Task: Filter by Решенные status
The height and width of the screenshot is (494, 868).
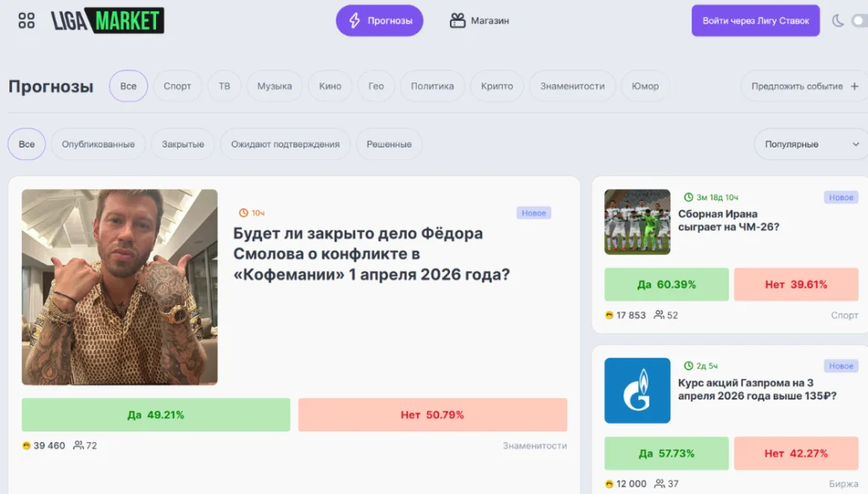Action: (x=389, y=144)
